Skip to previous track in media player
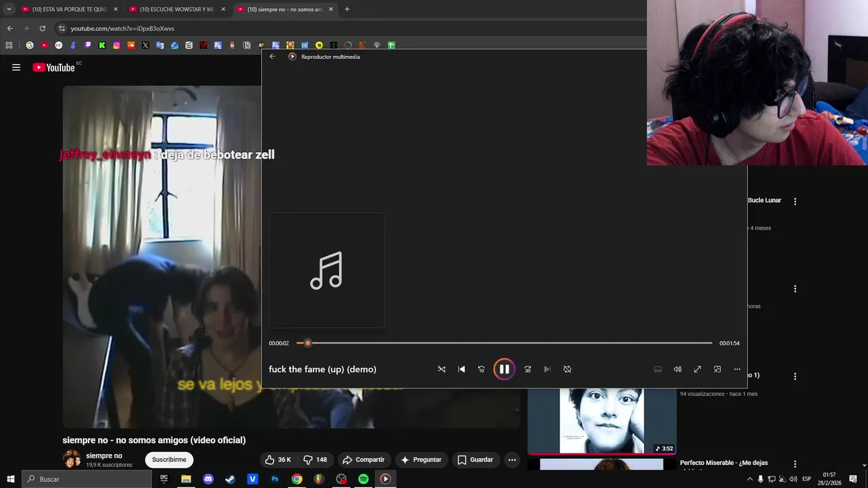 tap(462, 369)
